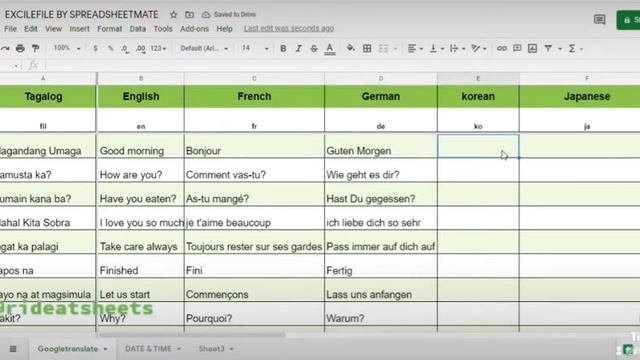The width and height of the screenshot is (640, 360).
Task: Open the Add-ons menu
Action: [x=194, y=29]
